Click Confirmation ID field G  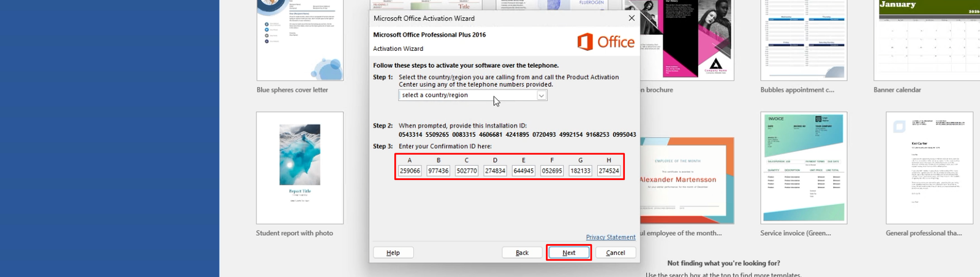pyautogui.click(x=581, y=171)
